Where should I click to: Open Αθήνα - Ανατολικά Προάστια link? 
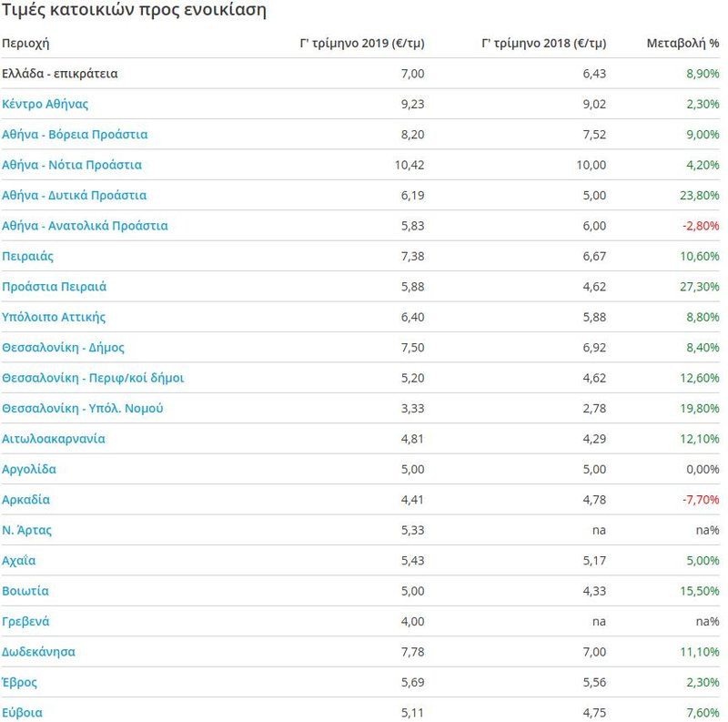click(85, 226)
